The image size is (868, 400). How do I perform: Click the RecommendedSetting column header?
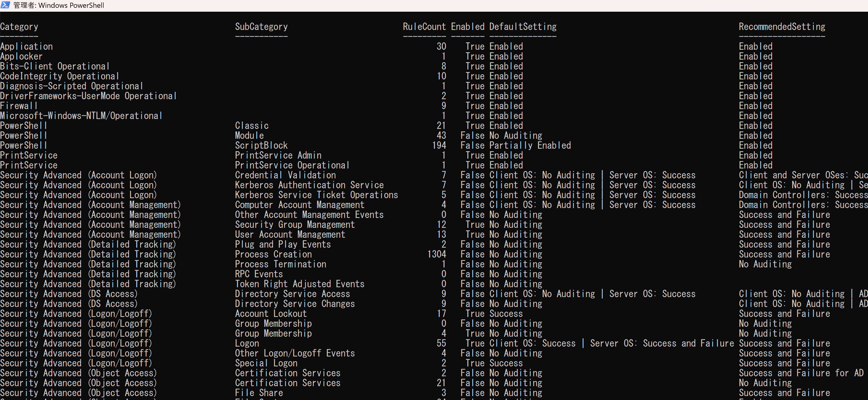(x=782, y=27)
